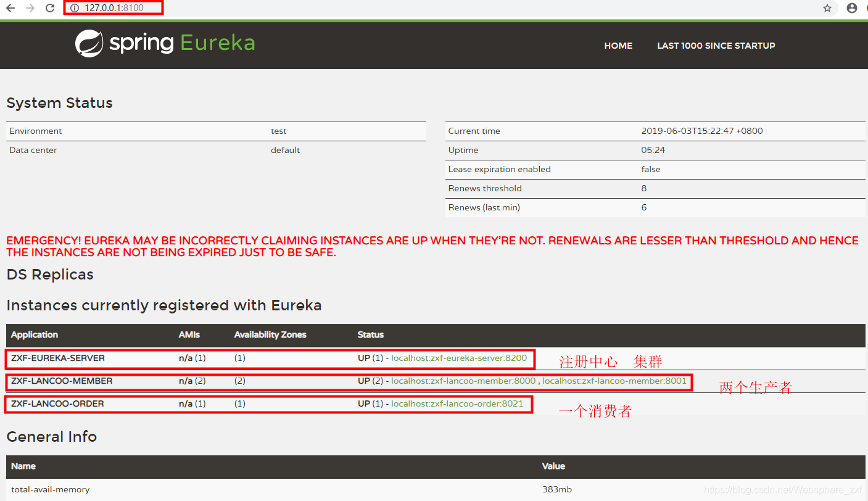Click n/a (2) AMIs cell for ZXF-LANCOO-MEMBER
868x501 pixels.
[192, 381]
